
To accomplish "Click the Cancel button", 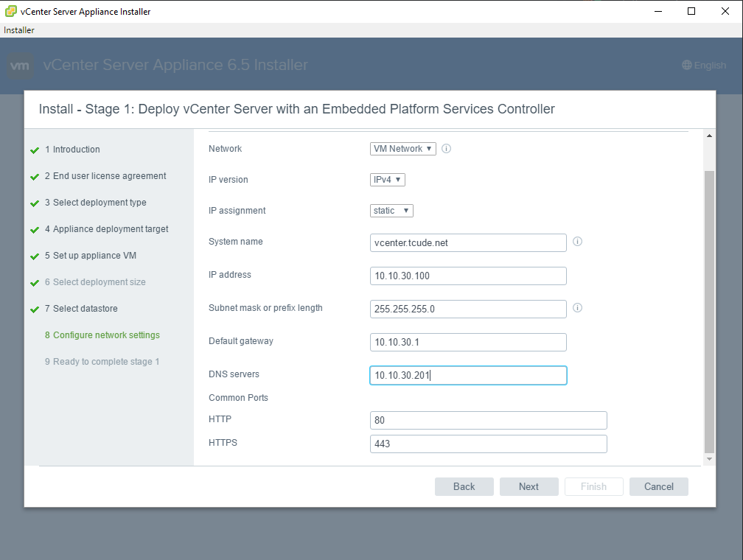I will point(659,486).
